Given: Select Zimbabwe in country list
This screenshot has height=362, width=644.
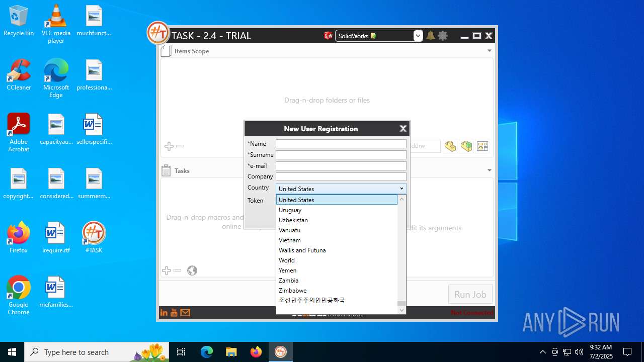Looking at the screenshot, I should pos(337,291).
